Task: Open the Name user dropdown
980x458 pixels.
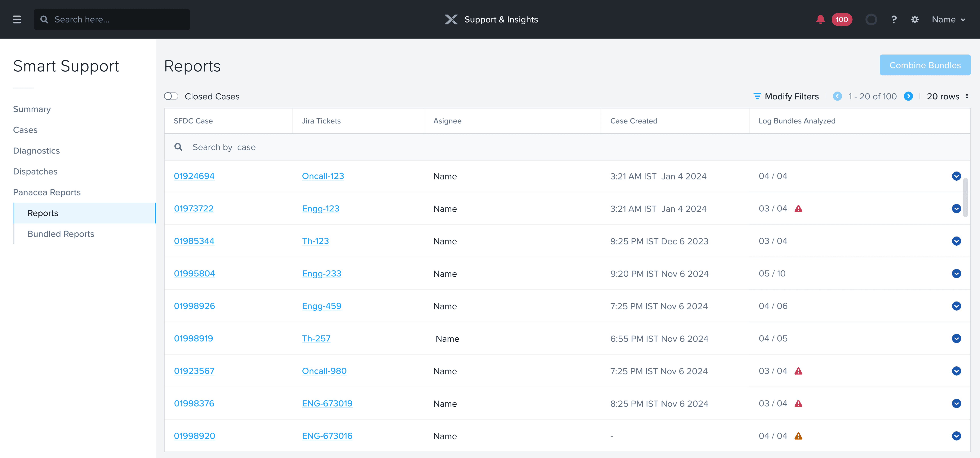Action: tap(948, 19)
